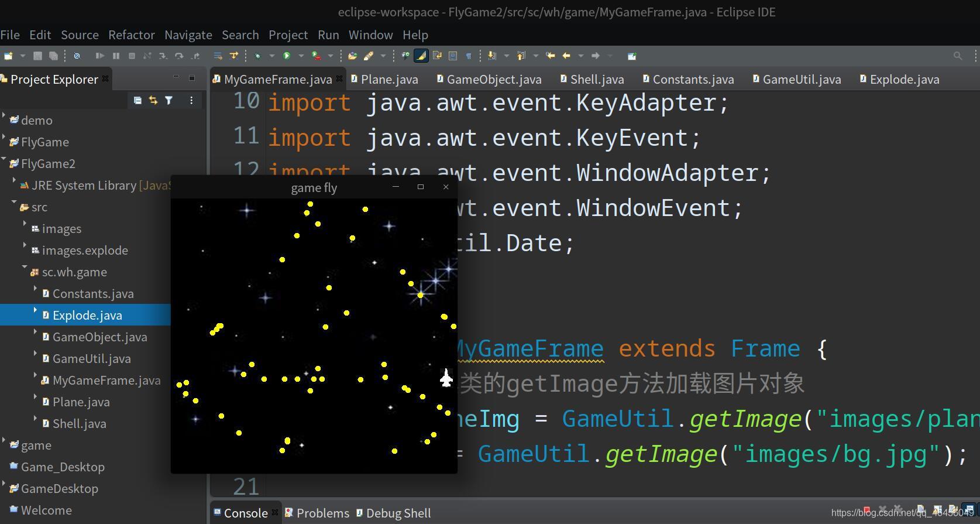This screenshot has width=980, height=524.
Task: Open the Coverage configurations dropdown arrow
Action: tap(331, 56)
